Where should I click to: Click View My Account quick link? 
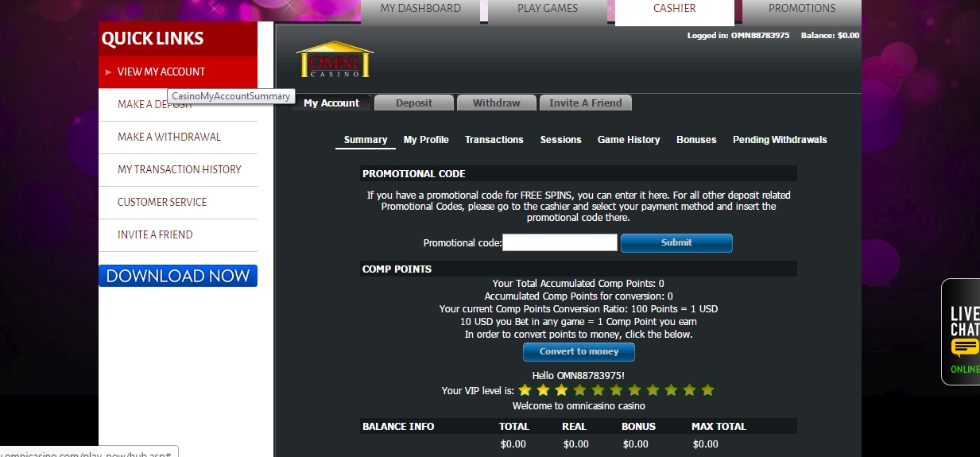click(178, 72)
